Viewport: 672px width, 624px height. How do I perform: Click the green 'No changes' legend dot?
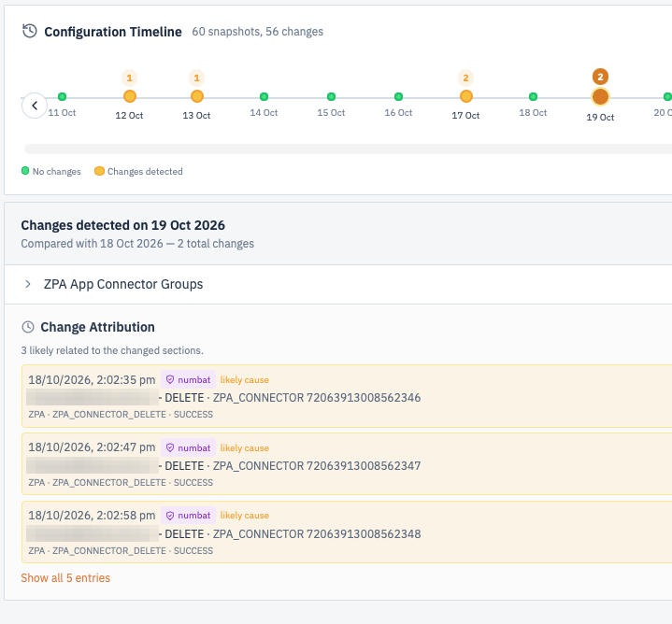tap(25, 171)
